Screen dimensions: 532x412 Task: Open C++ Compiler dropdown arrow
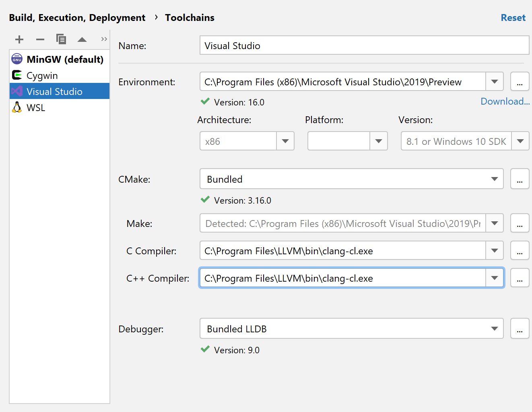point(495,278)
